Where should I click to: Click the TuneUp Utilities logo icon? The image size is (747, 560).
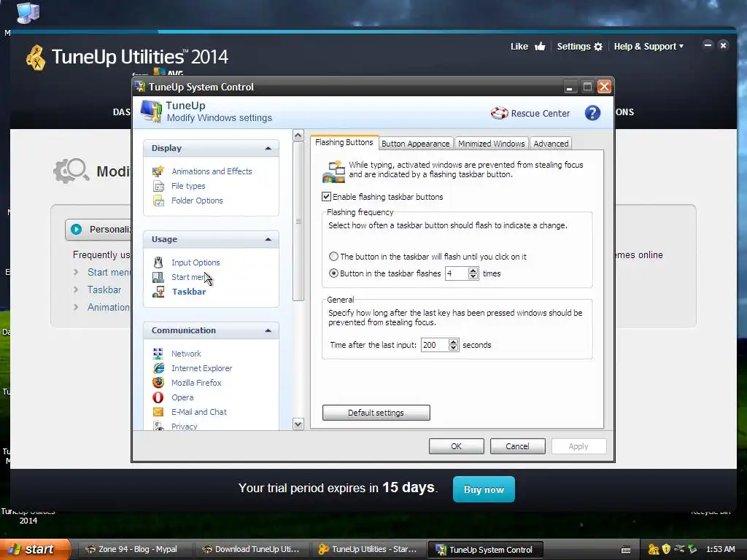click(36, 58)
